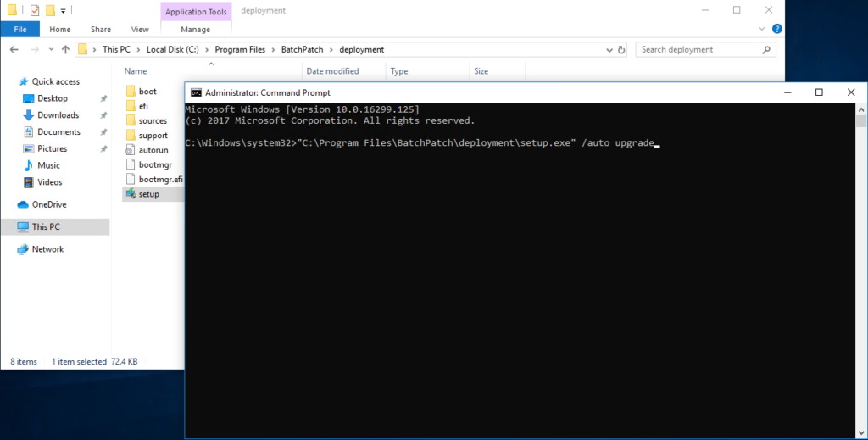Viewport: 868px width, 440px height.
Task: Click This PC in the address bar
Action: 116,49
